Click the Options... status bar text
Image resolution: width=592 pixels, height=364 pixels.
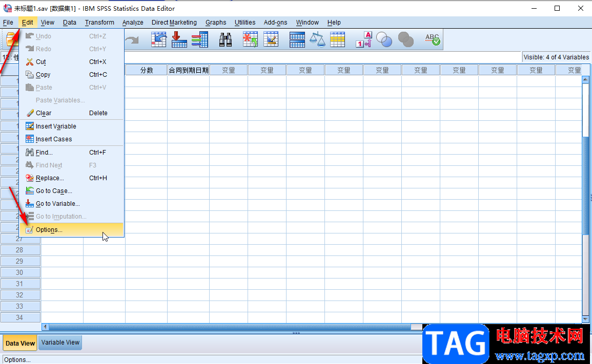pos(17,360)
